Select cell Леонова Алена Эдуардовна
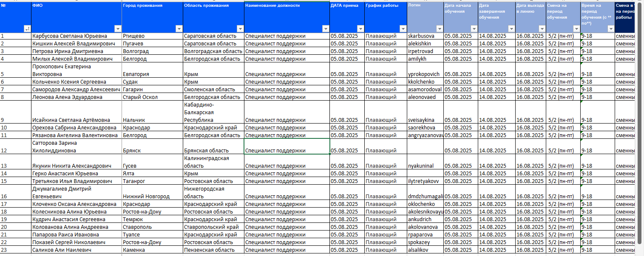 pos(77,97)
